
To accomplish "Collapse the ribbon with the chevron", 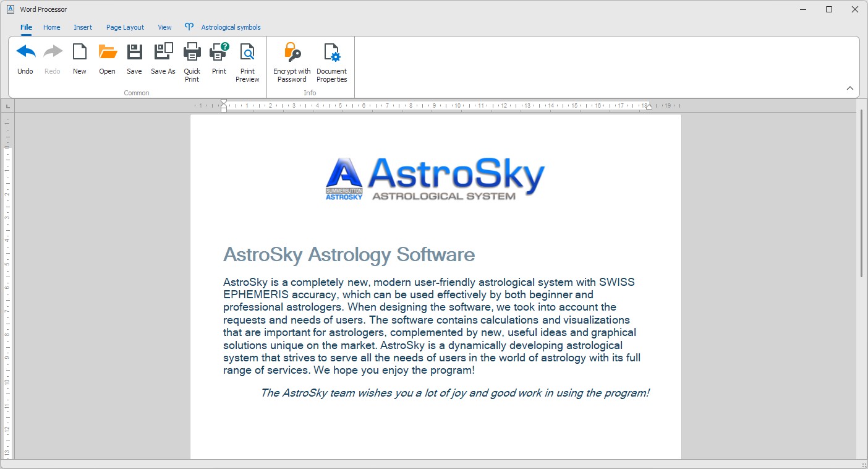I will tap(850, 88).
